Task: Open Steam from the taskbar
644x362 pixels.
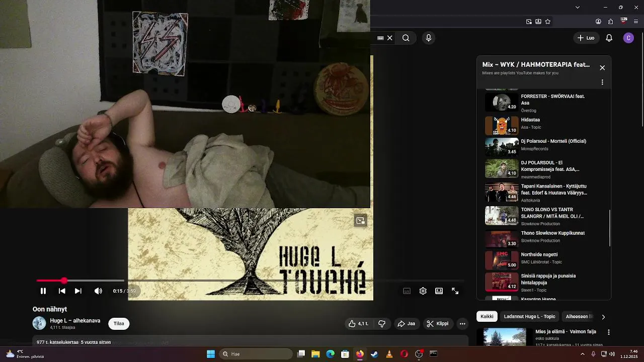Action: pos(374,354)
